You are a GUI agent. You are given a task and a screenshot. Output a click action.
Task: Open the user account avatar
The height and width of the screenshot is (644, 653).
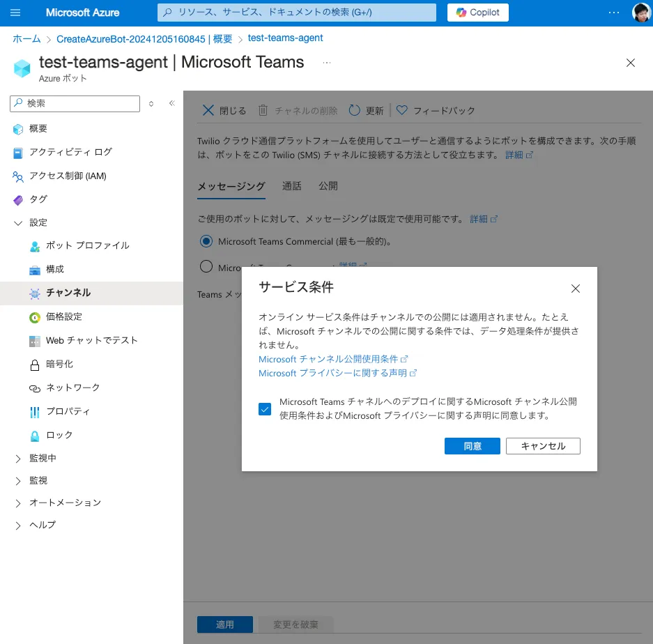point(641,13)
